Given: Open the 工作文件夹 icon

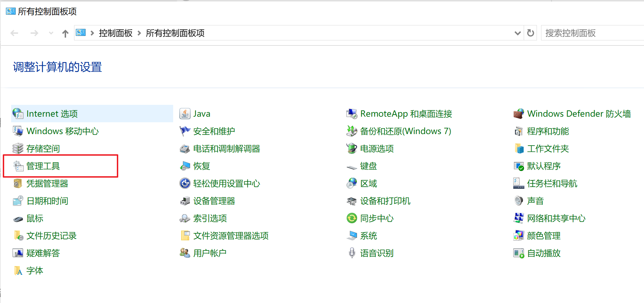Looking at the screenshot, I should [518, 148].
